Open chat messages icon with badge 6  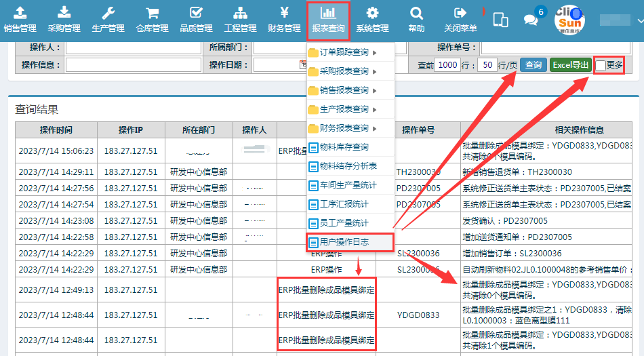coord(531,19)
